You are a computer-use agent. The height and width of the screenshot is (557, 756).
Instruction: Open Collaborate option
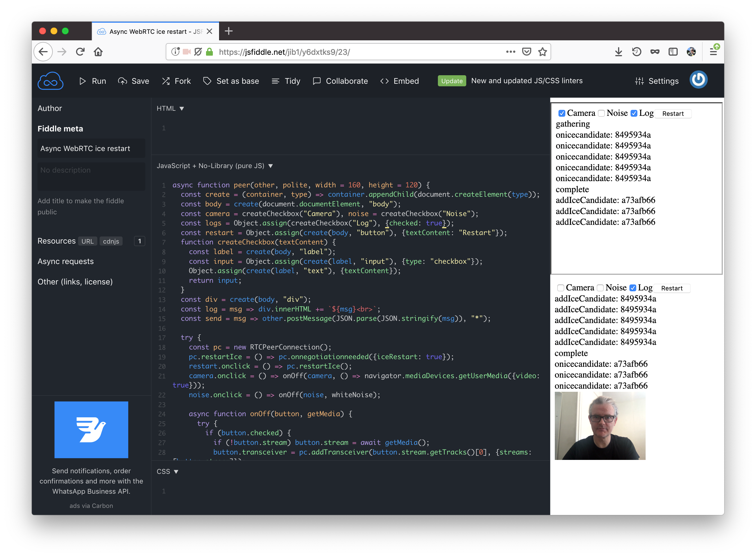coord(341,81)
